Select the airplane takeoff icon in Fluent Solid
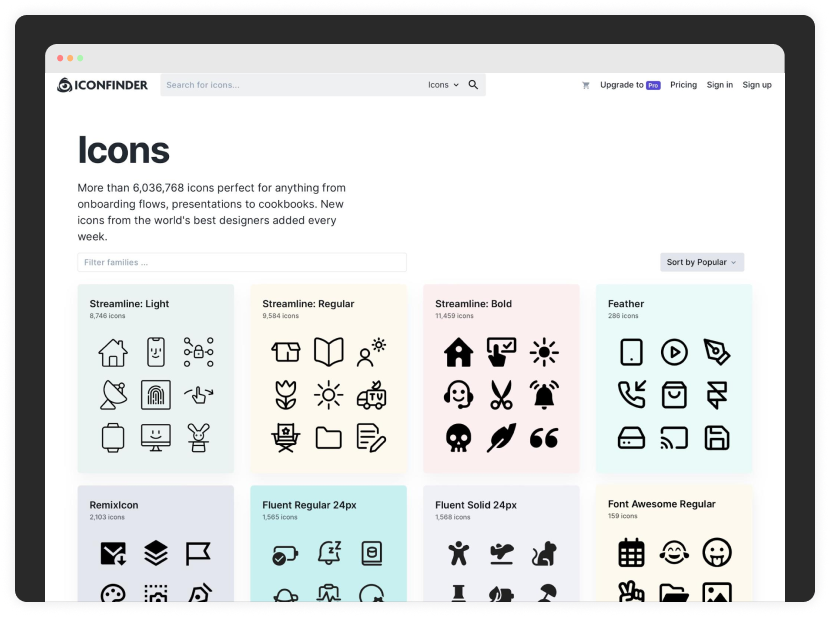The image size is (830, 617). point(501,554)
